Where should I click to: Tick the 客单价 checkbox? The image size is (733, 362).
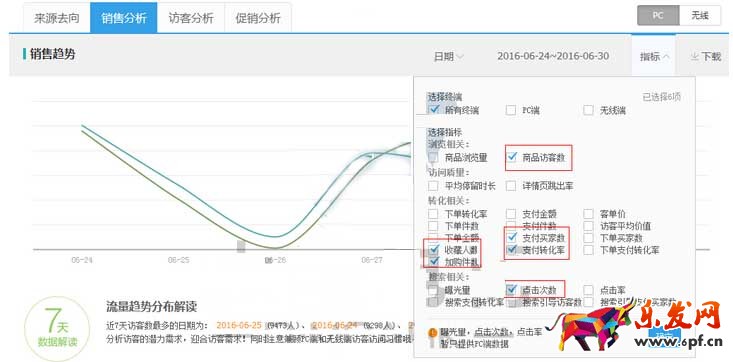pos(589,215)
